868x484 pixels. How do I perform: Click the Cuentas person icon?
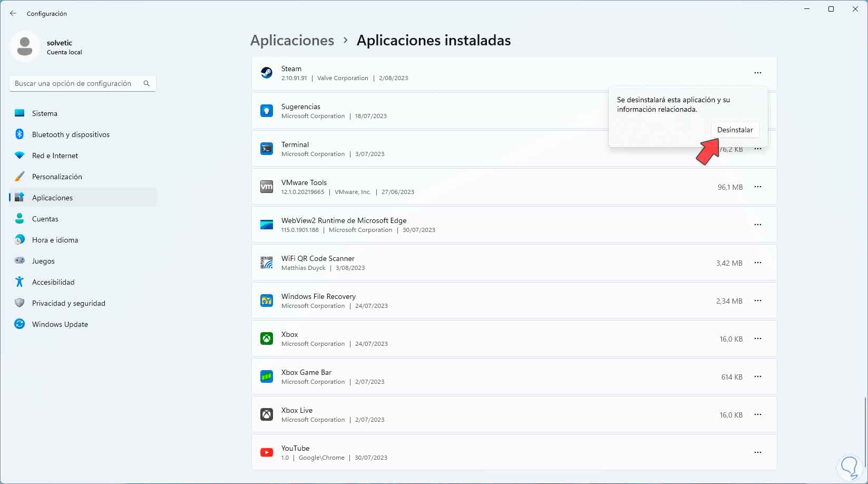[x=19, y=219]
